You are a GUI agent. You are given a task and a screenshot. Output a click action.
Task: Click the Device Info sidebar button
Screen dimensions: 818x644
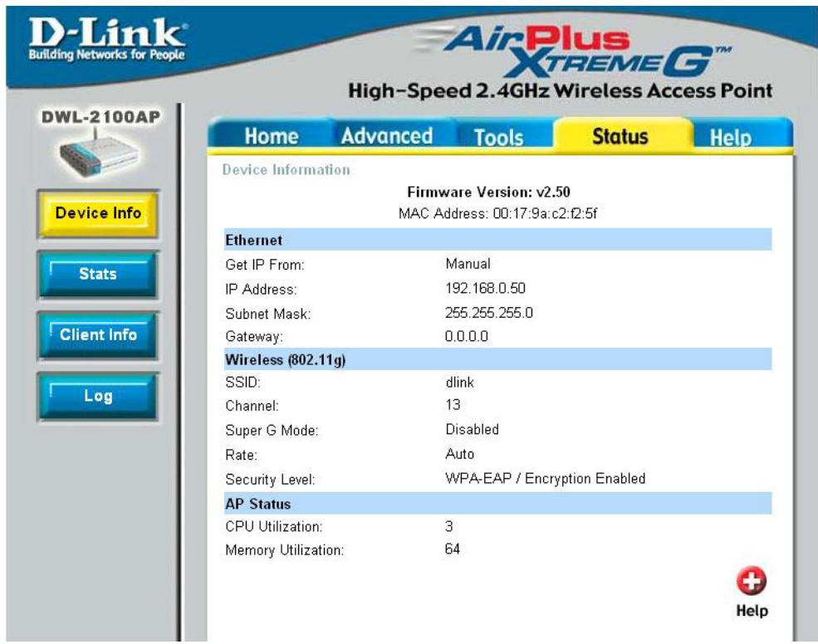(98, 213)
